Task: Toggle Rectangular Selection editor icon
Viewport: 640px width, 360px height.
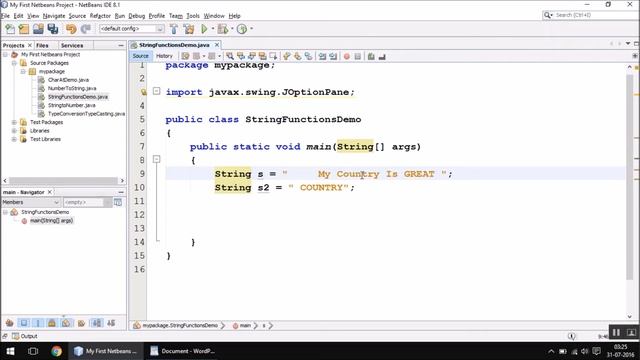Action: tap(273, 56)
